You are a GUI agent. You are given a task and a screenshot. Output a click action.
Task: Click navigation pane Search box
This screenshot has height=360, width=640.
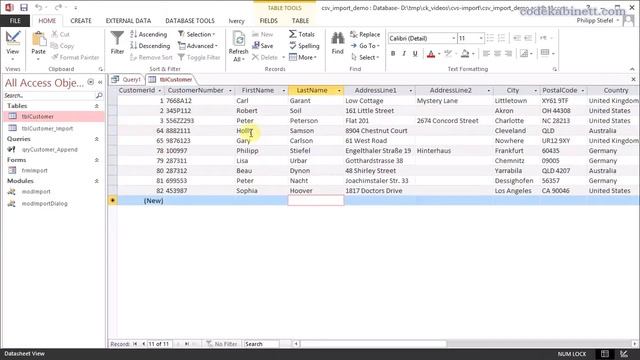pyautogui.click(x=49, y=96)
